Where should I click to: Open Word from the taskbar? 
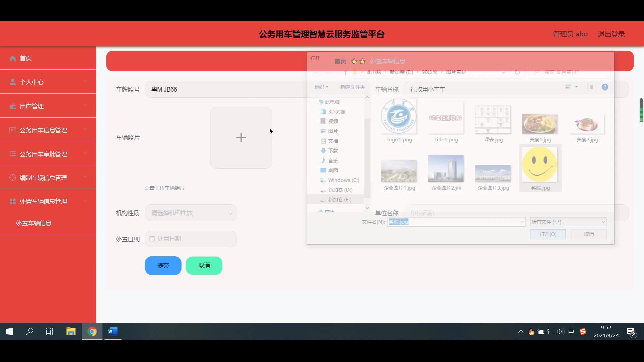(113, 331)
